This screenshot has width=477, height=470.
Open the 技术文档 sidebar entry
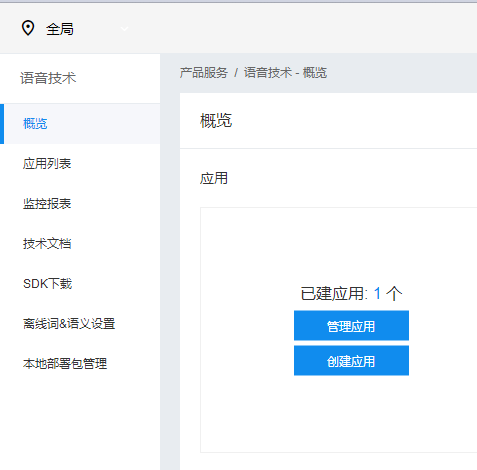click(x=80, y=244)
